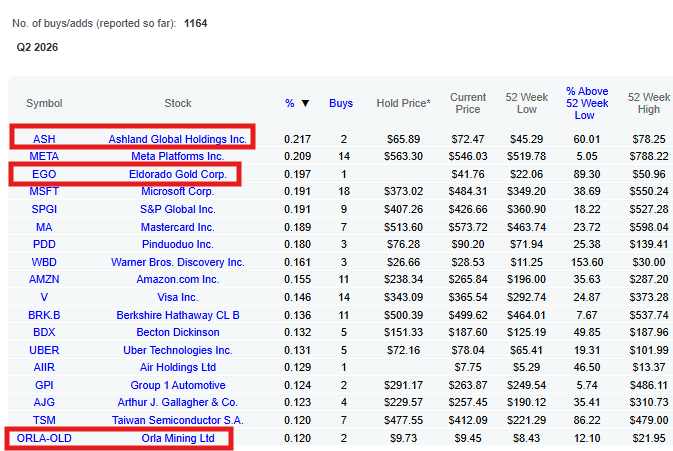Open the META symbol link
Screen dimensions: 673x451
pos(44,157)
